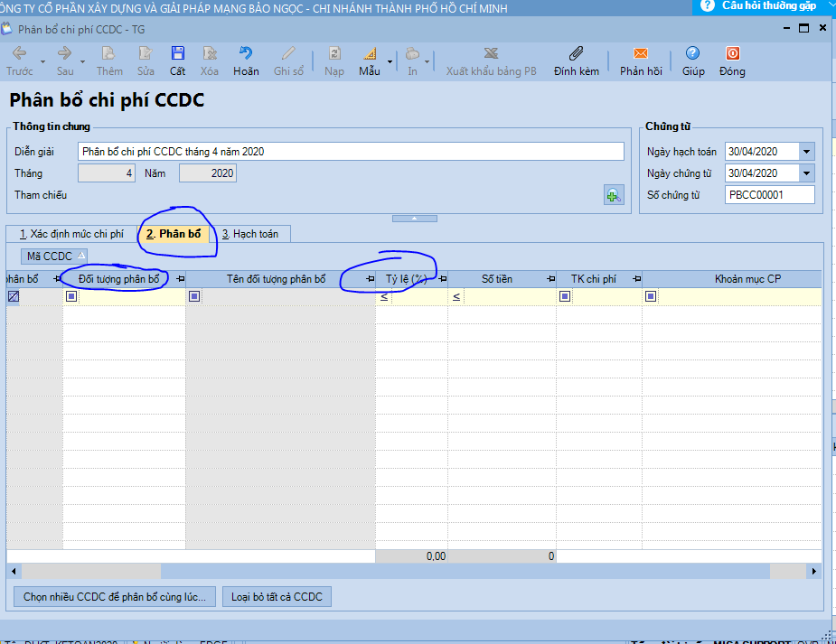
Task: Click the Cất (save) toolbar icon
Action: pos(177,54)
